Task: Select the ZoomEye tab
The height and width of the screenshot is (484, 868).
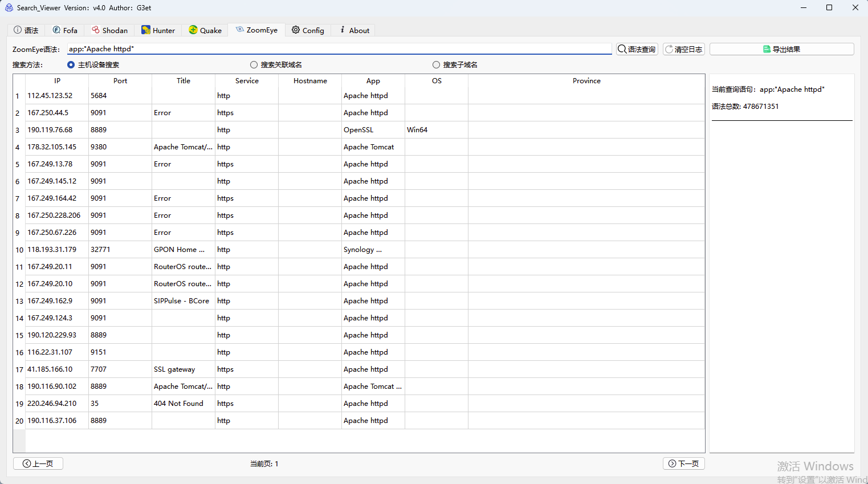Action: (x=256, y=30)
